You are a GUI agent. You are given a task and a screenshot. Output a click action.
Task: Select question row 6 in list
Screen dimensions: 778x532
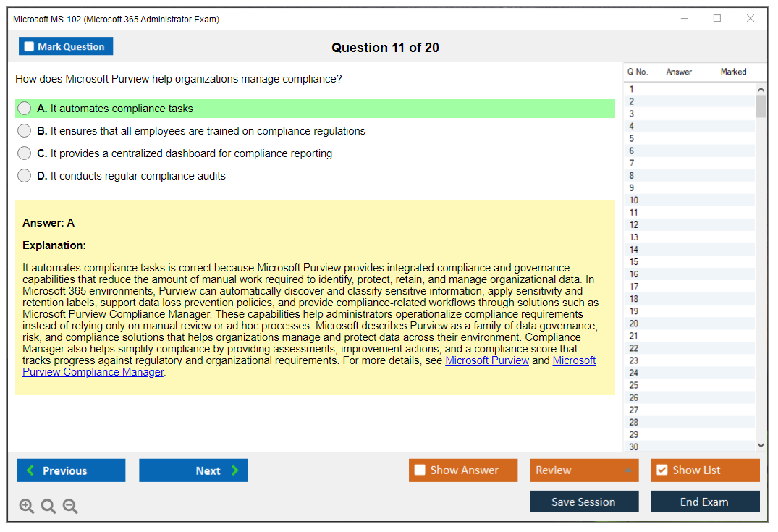[689, 151]
